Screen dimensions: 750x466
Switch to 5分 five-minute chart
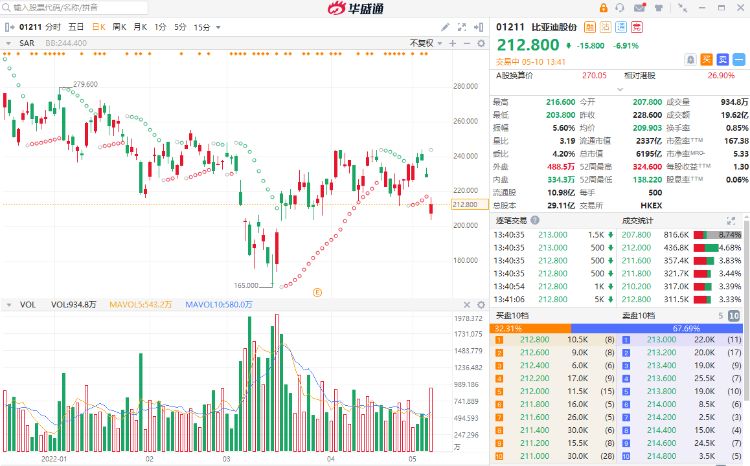coord(180,27)
